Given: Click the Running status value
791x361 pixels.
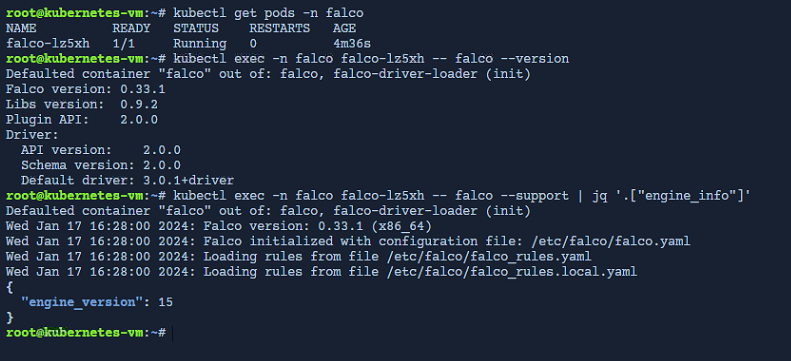Looking at the screenshot, I should 200,44.
